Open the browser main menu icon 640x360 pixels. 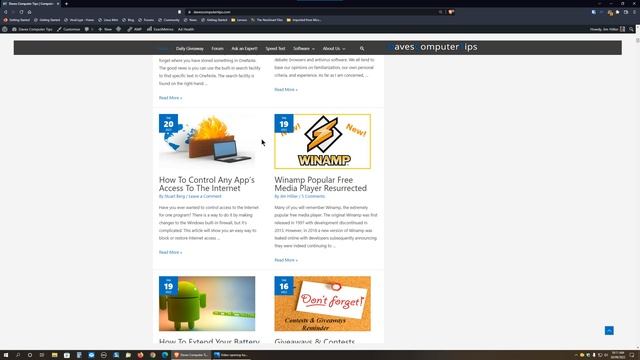tap(634, 12)
